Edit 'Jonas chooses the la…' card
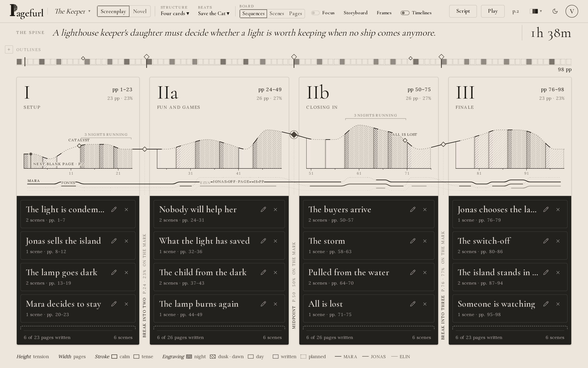This screenshot has width=588, height=368. point(546,210)
